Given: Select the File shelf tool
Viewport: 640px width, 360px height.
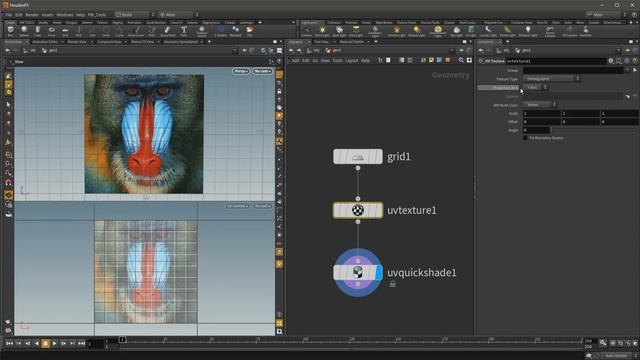Looking at the screenshot, I should click(249, 31).
